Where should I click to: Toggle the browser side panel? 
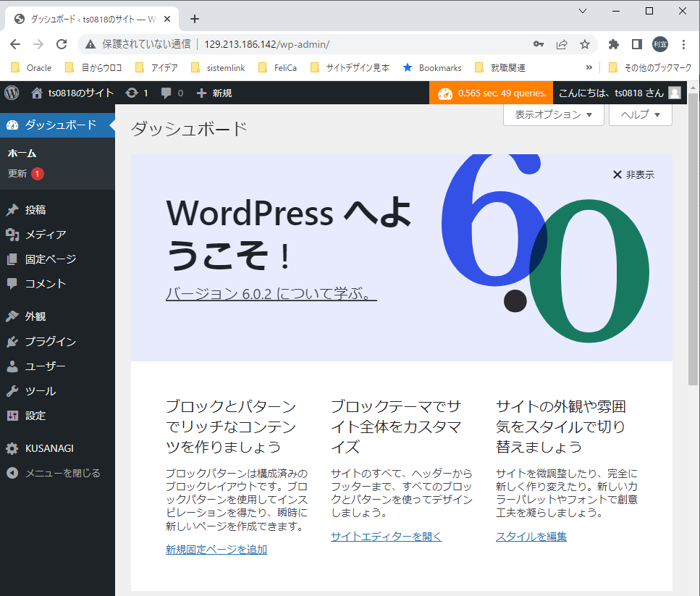pyautogui.click(x=637, y=43)
